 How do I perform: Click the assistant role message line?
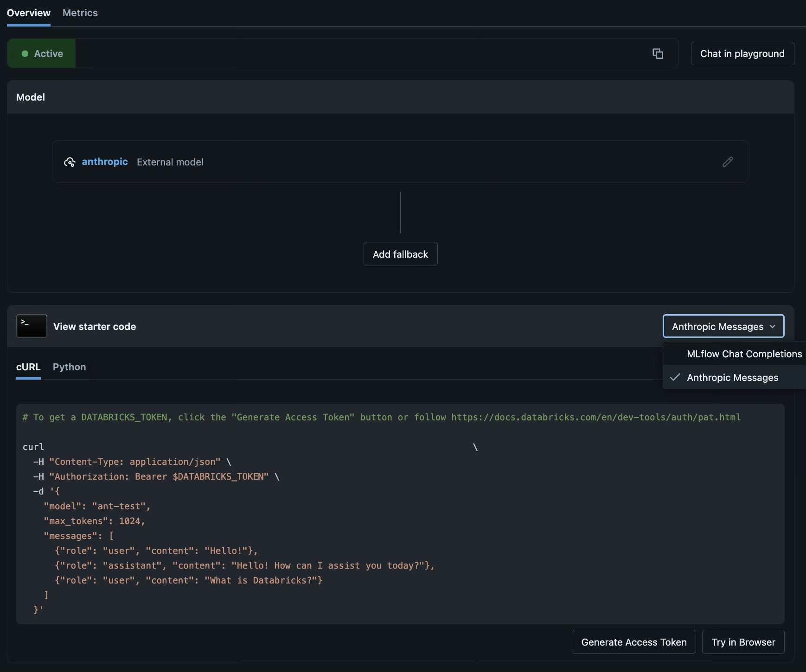[244, 565]
